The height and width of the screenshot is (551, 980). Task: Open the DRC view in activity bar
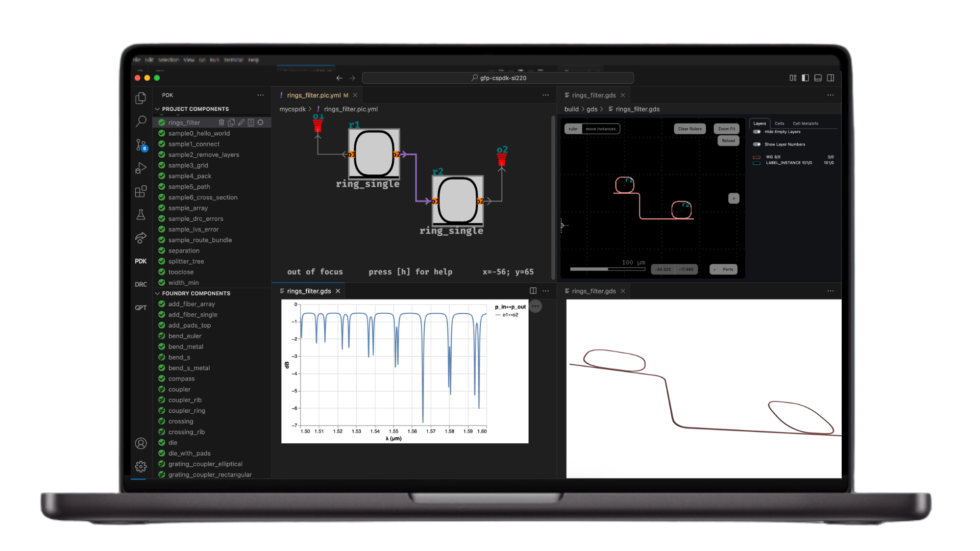tap(141, 285)
